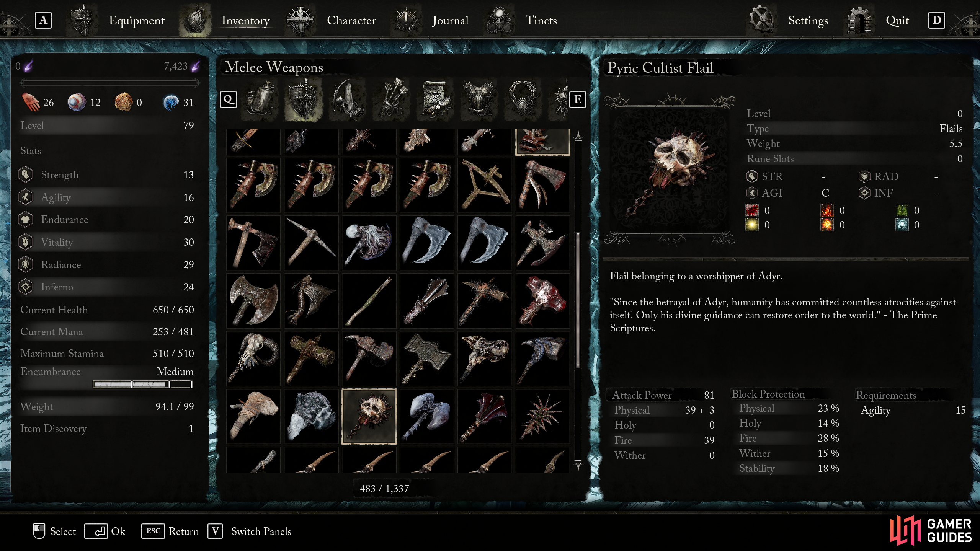Select the scroll spells category icon
Viewport: 980px width, 551px height.
tap(435, 99)
